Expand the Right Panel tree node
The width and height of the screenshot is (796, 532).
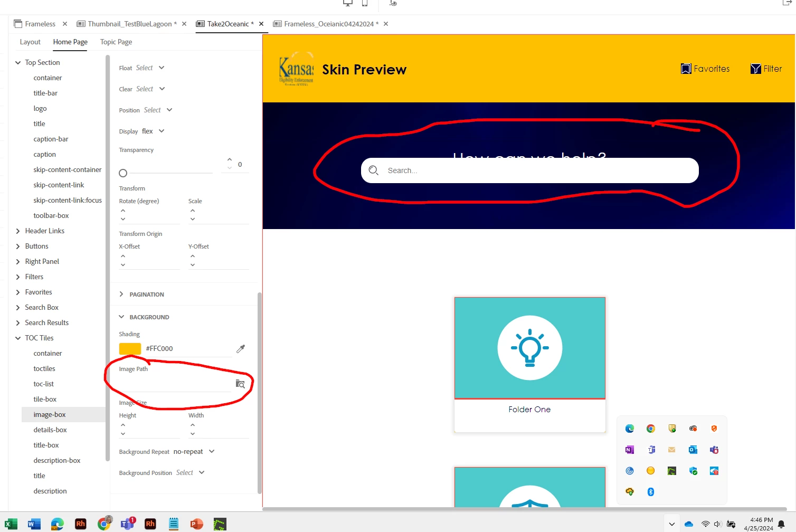tap(18, 261)
